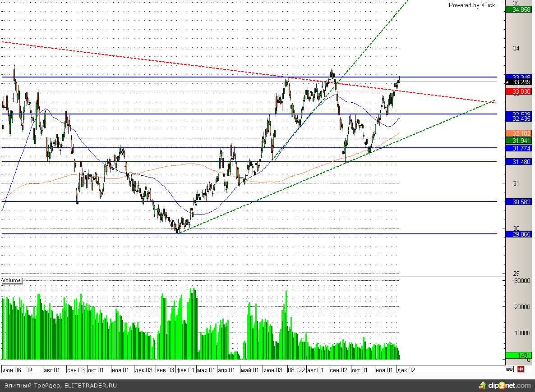Image resolution: width=535 pixels, height=392 pixels.
Task: Click the green 31.941 price label
Action: click(x=518, y=141)
